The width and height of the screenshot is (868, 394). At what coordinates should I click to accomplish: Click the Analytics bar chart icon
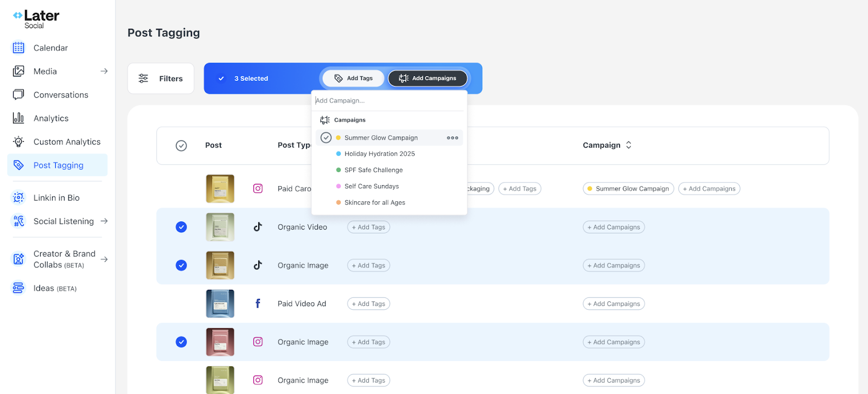tap(18, 118)
